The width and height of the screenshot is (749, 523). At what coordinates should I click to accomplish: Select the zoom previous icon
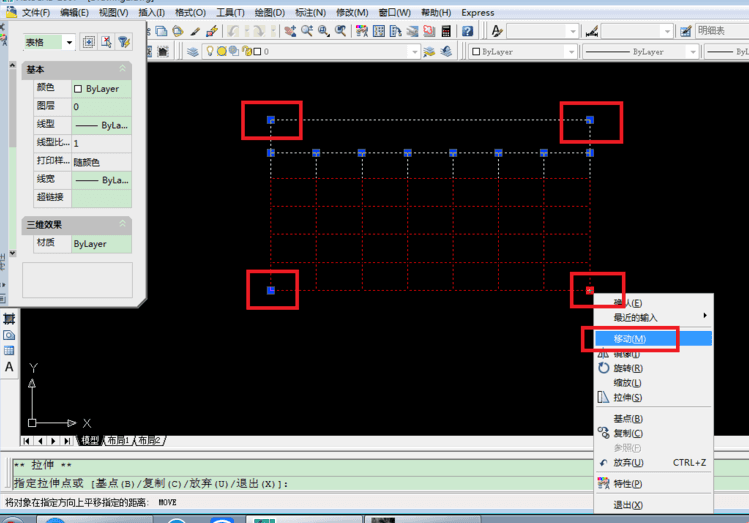coord(340,32)
